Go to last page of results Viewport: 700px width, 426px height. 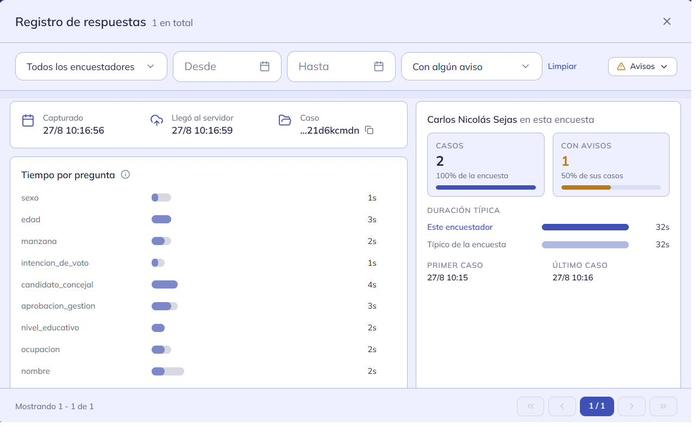click(x=663, y=406)
